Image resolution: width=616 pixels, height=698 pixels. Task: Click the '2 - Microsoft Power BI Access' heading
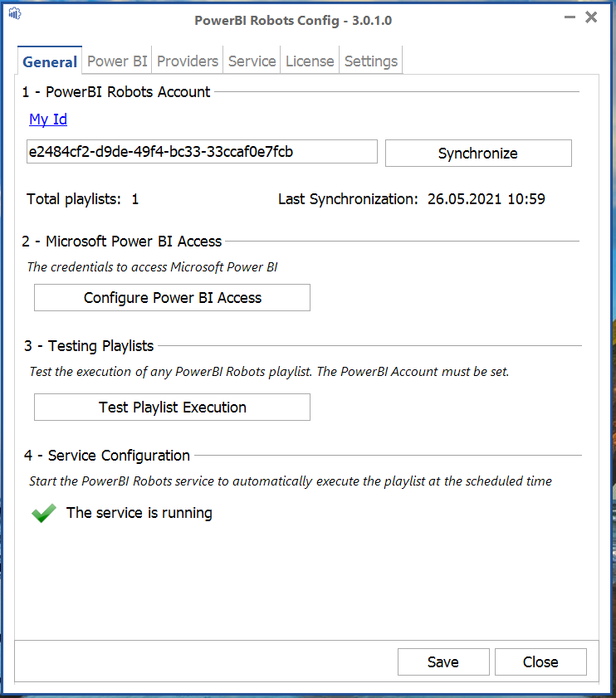[x=121, y=242]
